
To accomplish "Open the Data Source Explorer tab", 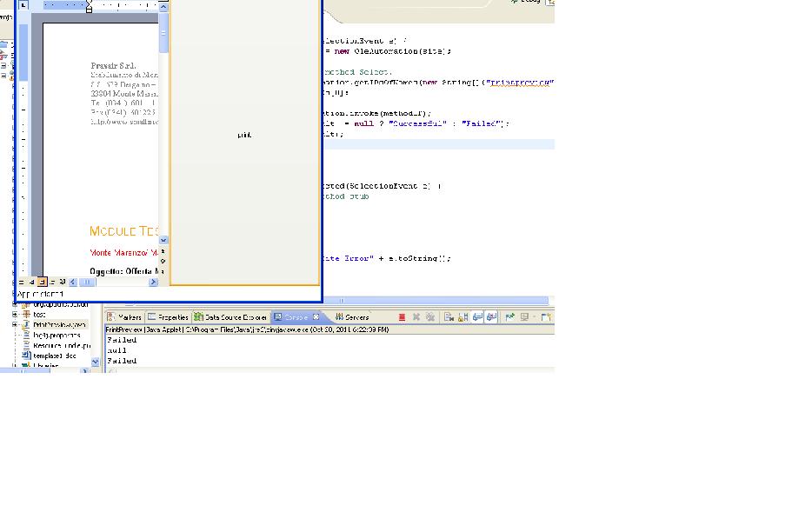I will click(x=230, y=317).
